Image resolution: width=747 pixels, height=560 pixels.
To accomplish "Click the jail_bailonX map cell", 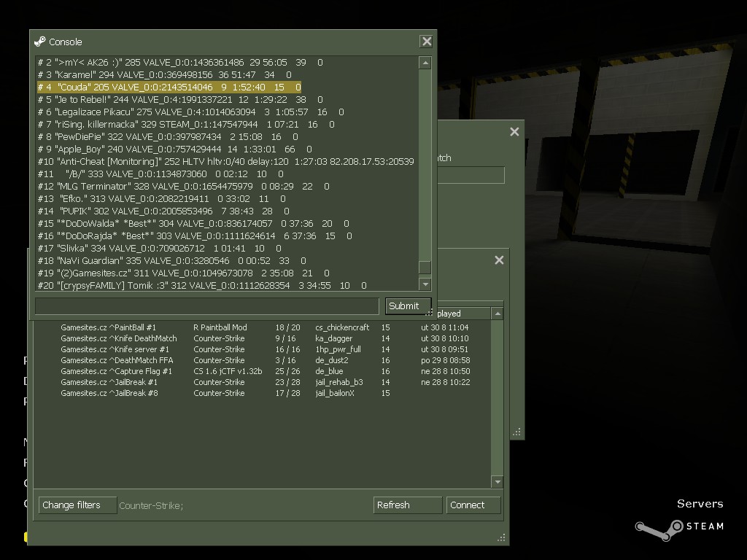I will pyautogui.click(x=335, y=393).
